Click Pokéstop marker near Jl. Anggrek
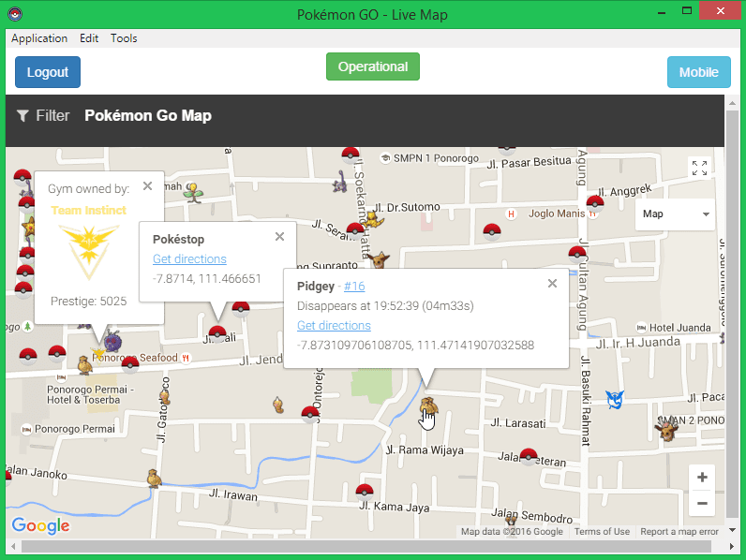746x560 pixels. coord(595,204)
